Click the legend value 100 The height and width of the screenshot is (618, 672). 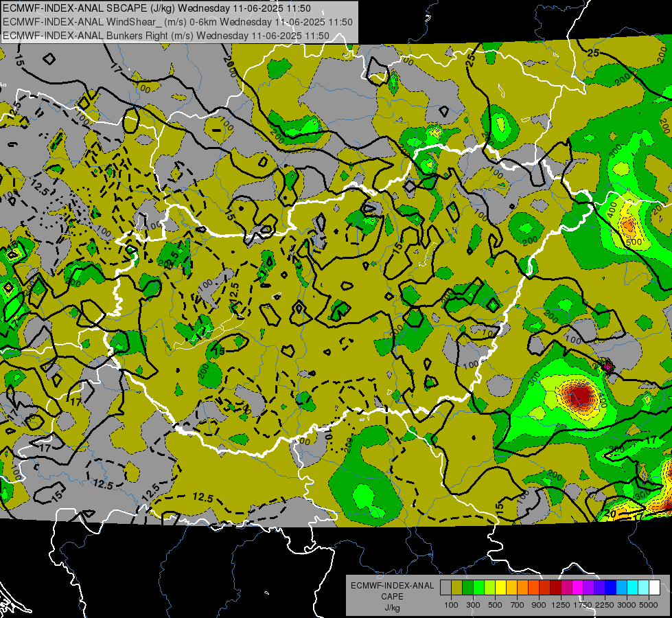point(451,605)
